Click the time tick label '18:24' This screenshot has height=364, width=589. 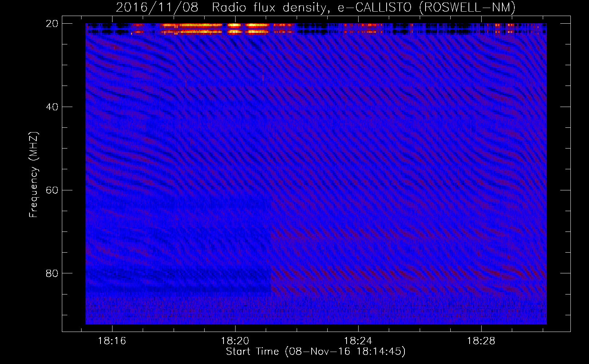coord(358,341)
